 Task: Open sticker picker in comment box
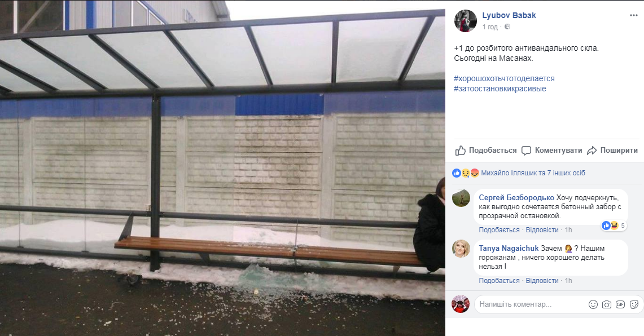coord(634,304)
